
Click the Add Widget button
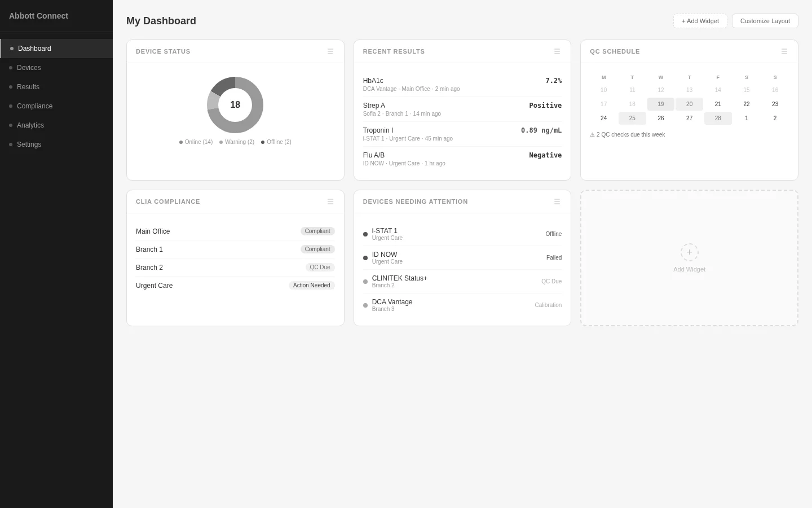(700, 21)
